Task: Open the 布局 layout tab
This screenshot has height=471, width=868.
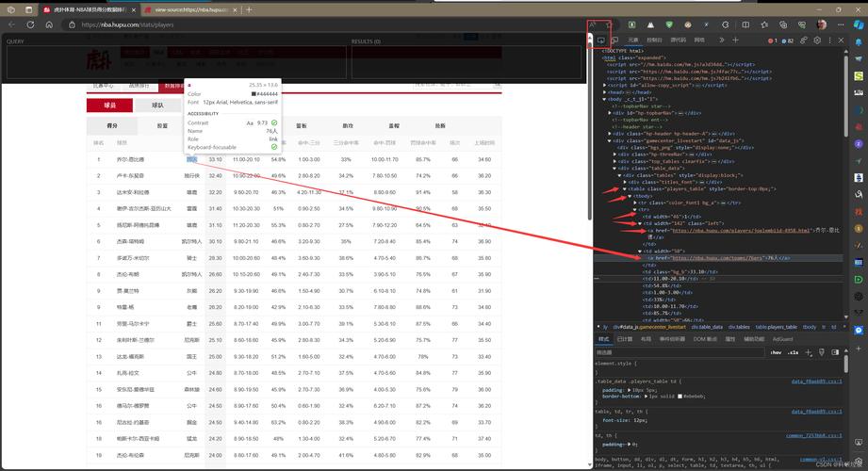Action: click(x=646, y=339)
